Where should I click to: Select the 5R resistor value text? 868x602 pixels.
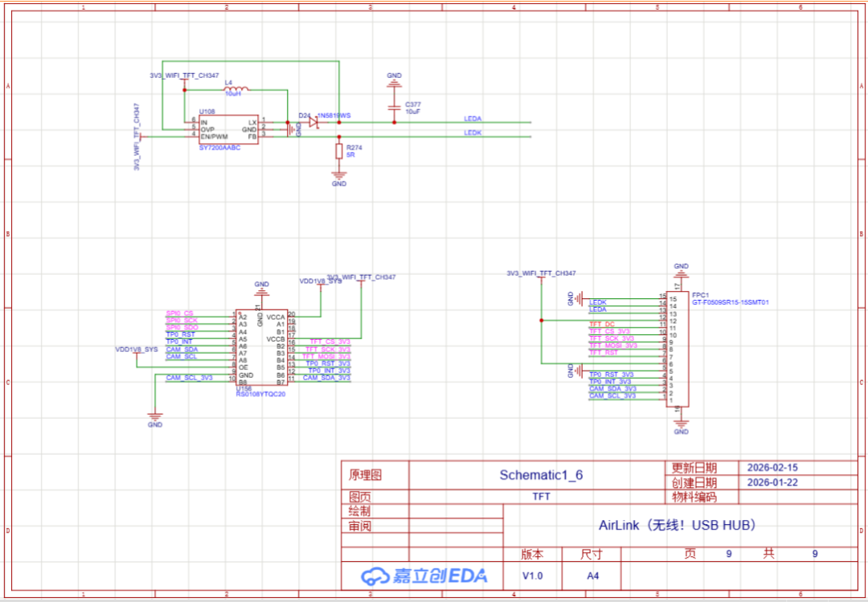[x=350, y=155]
